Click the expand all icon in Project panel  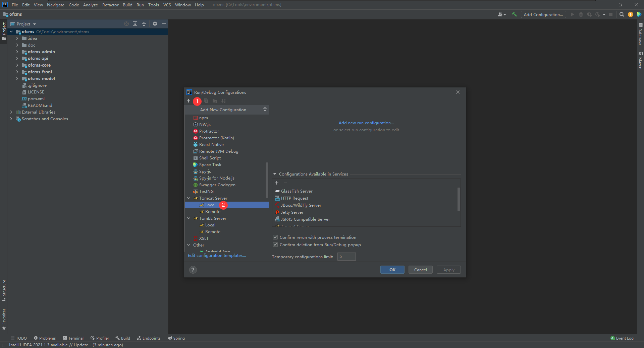[135, 24]
